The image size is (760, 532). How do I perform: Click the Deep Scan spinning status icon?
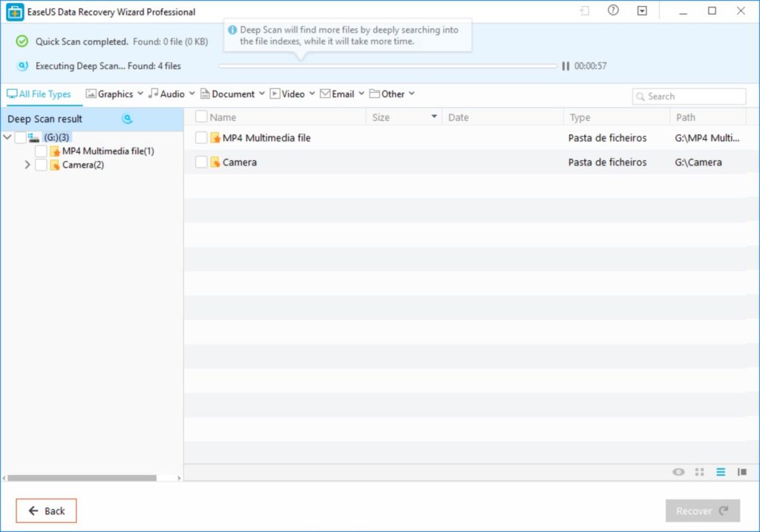pyautogui.click(x=22, y=66)
